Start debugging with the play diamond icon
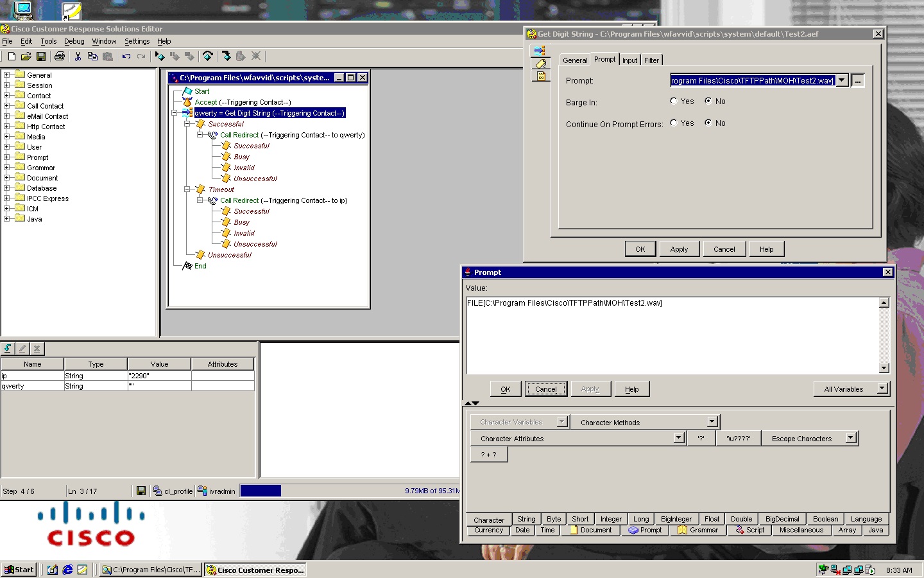 160,57
